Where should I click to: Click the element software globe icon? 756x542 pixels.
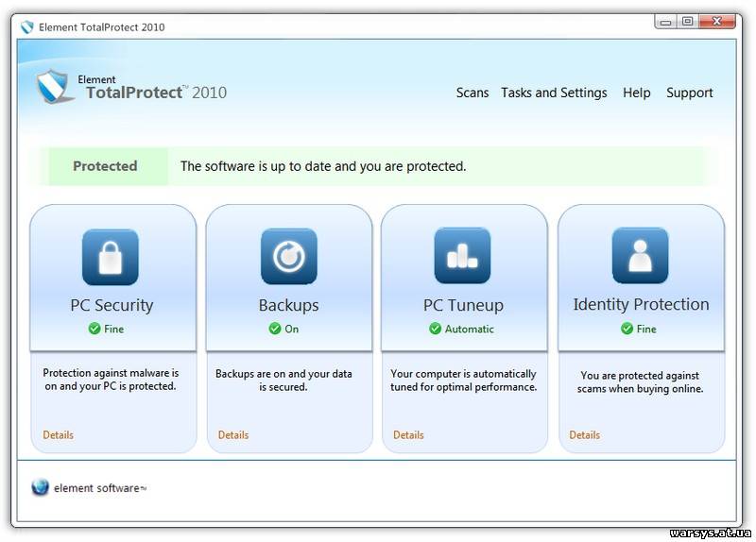click(40, 487)
